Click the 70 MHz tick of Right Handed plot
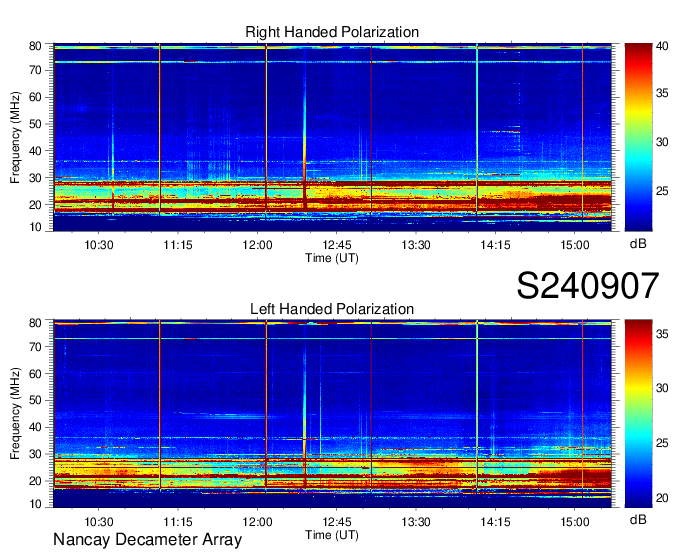This screenshot has width=680, height=552. (x=35, y=70)
